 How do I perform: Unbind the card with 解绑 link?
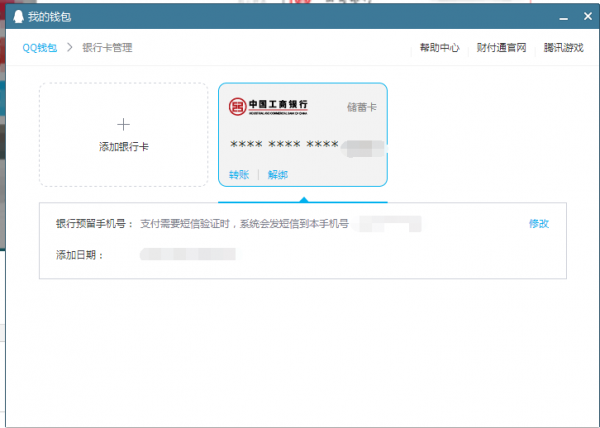coord(278,175)
